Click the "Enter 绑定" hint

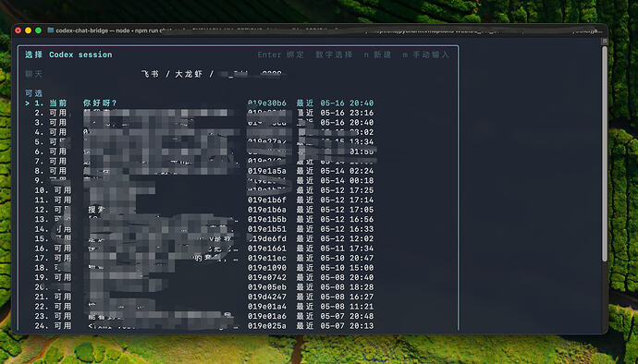pos(281,55)
